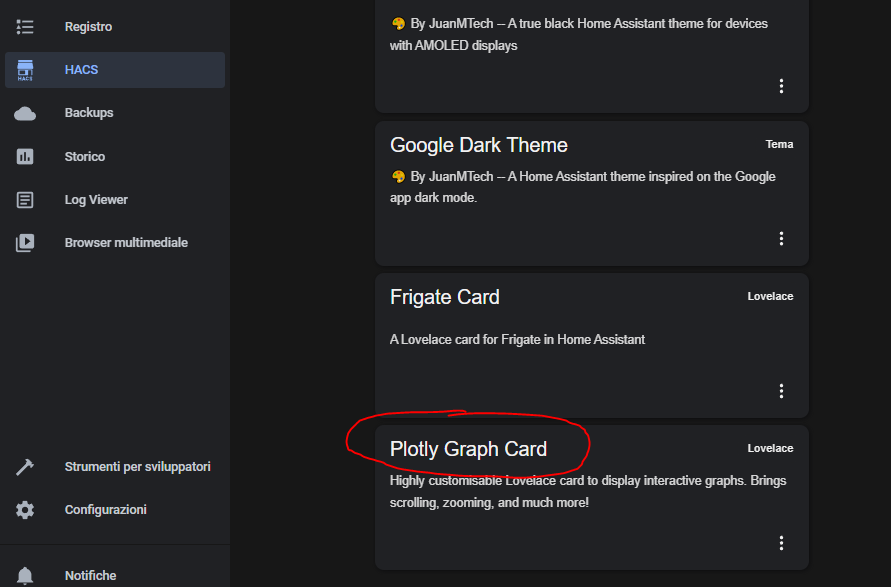This screenshot has width=891, height=587.
Task: Click the Strumenti per sviluppatori wrench icon
Action: 25,466
